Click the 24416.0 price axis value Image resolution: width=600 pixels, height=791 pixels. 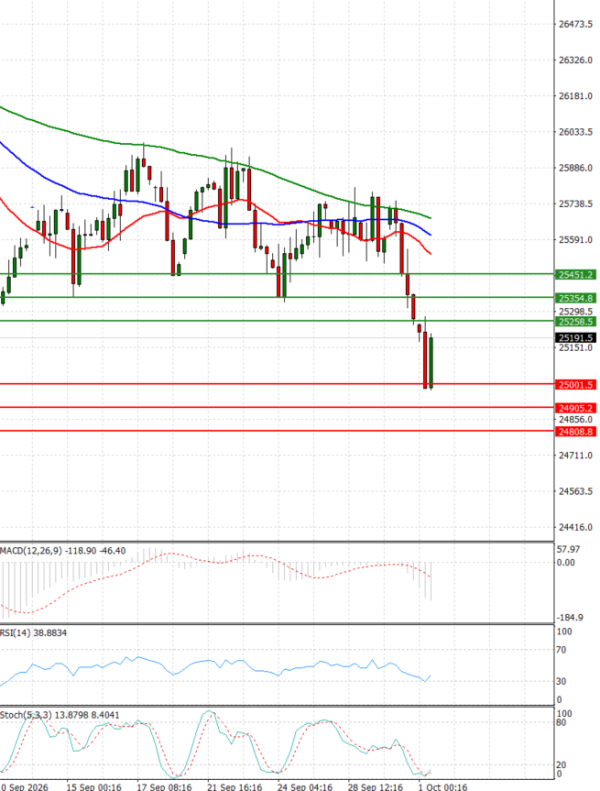576,527
